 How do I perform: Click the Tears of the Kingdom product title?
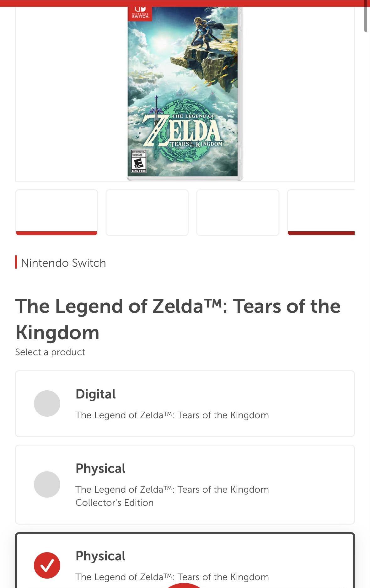tap(178, 319)
